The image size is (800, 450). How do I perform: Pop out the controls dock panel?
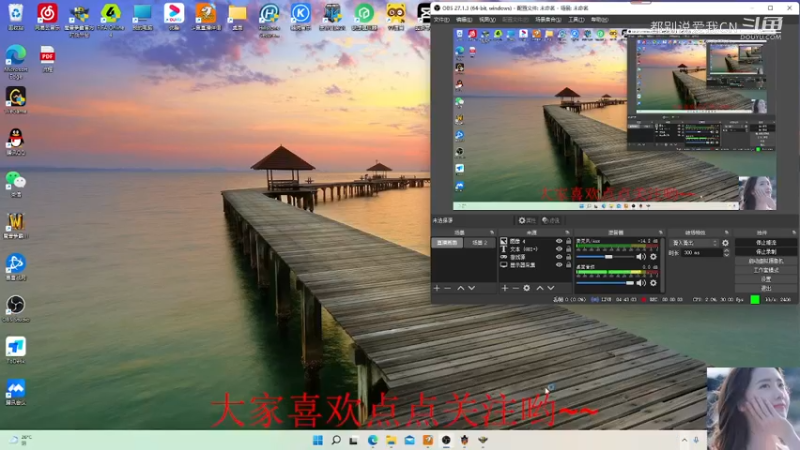[x=794, y=233]
